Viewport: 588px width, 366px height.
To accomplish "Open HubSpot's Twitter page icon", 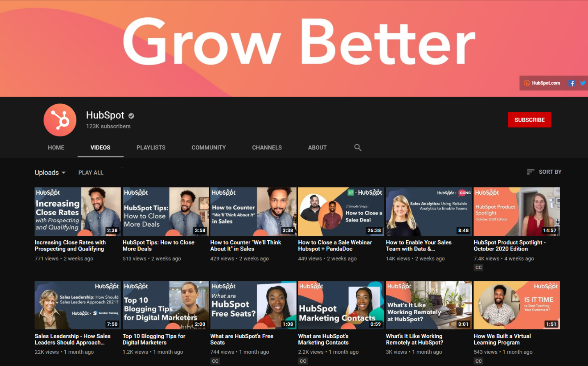I will coord(583,83).
